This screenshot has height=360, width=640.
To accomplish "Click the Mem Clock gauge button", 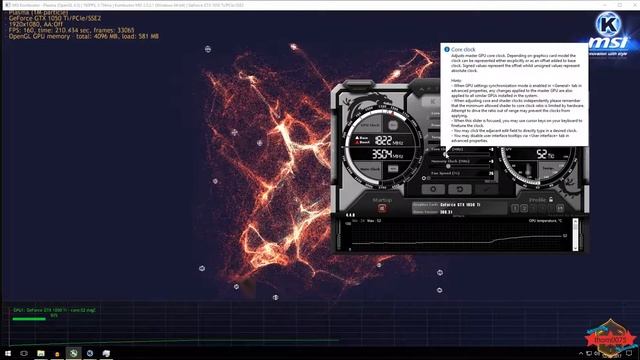I will (393, 169).
